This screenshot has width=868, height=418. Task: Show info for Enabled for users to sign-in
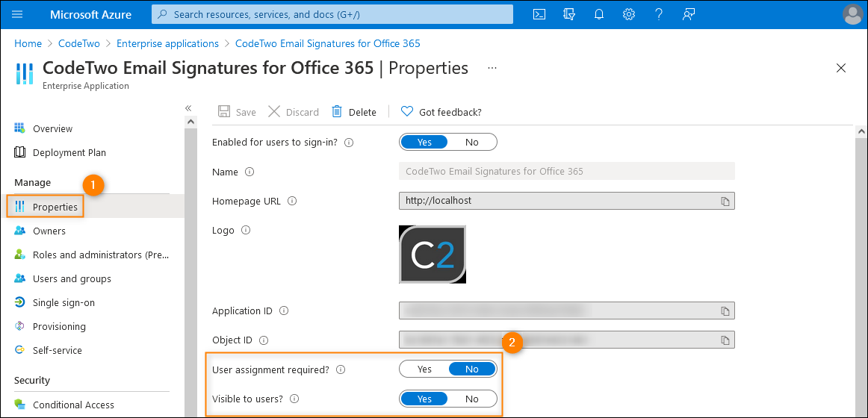[x=349, y=143]
